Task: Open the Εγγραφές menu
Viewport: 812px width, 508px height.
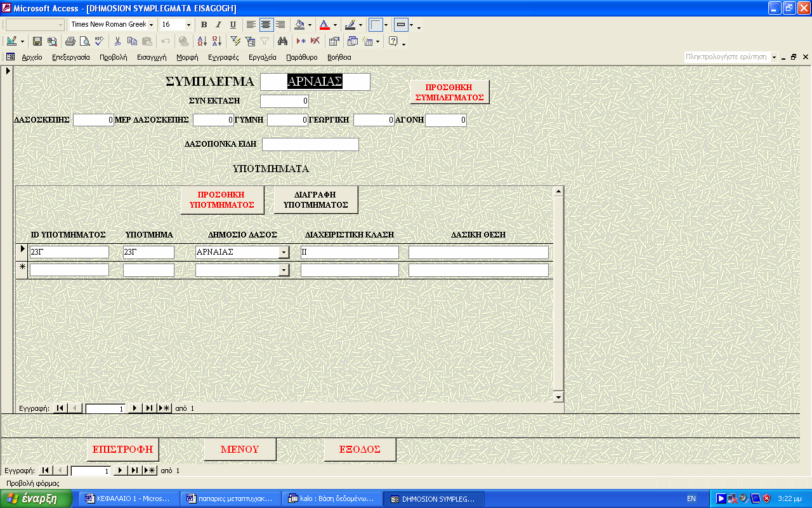Action: (x=223, y=57)
